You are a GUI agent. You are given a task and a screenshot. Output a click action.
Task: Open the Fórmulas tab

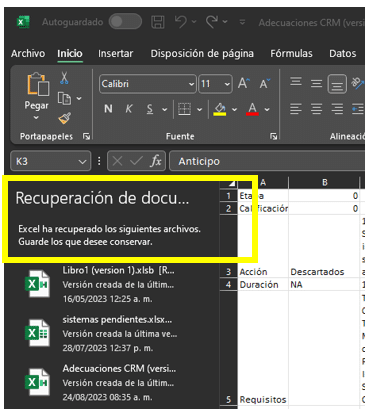(291, 53)
